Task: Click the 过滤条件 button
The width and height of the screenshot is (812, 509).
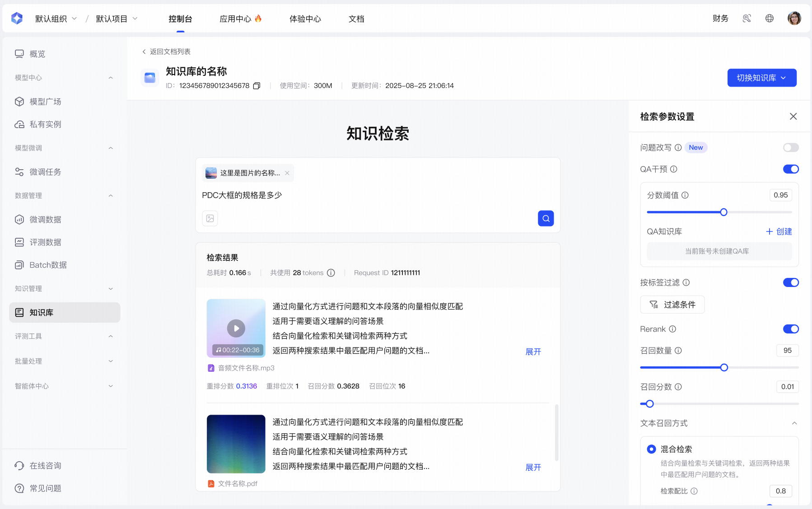Action: (672, 305)
